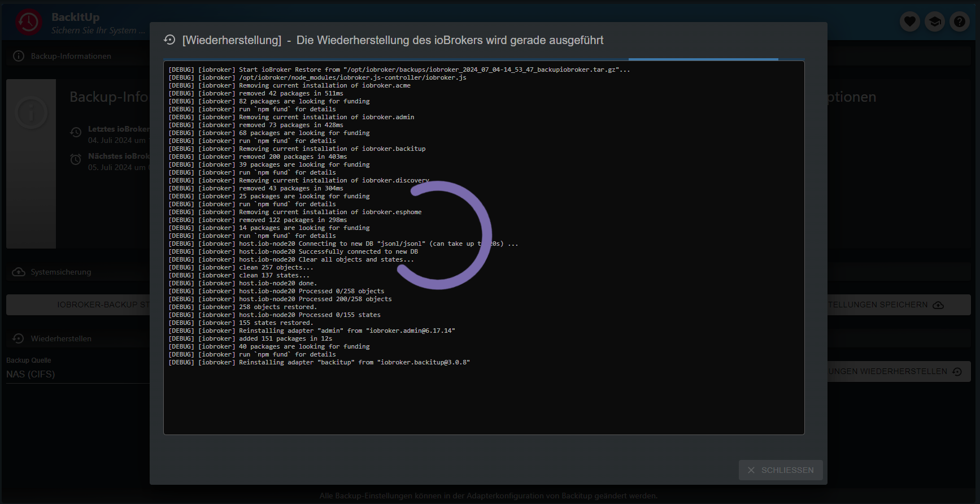Select the Systemsicherung section header
This screenshot has width=980, height=504.
point(61,272)
